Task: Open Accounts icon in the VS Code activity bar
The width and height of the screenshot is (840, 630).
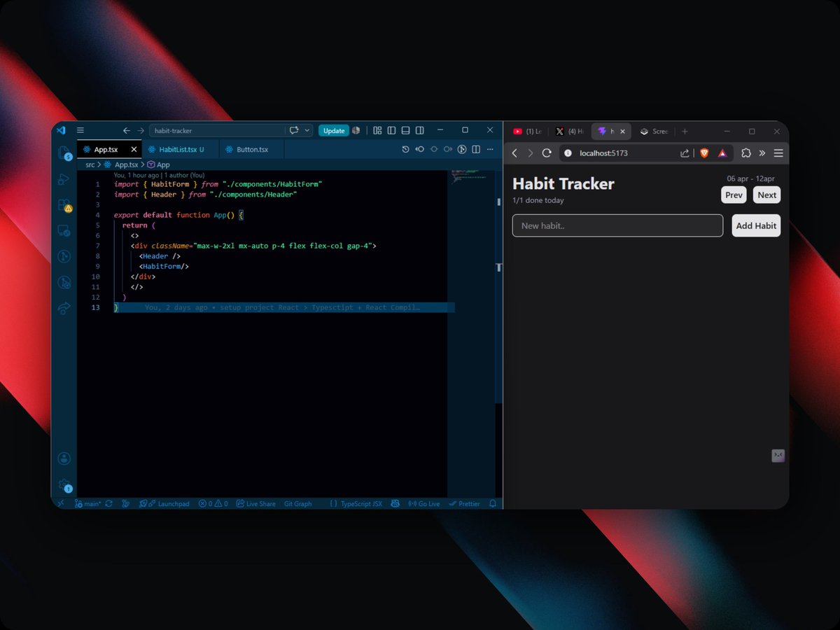Action: point(64,458)
